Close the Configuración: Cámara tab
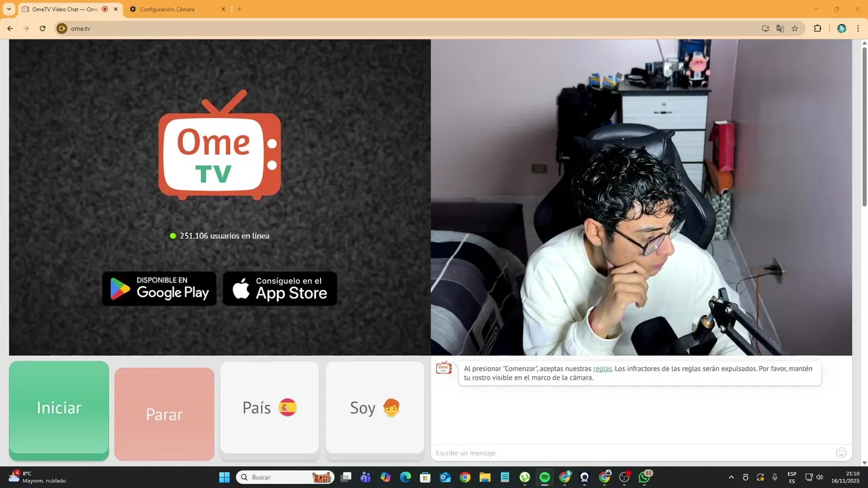This screenshot has height=488, width=868. click(x=223, y=9)
